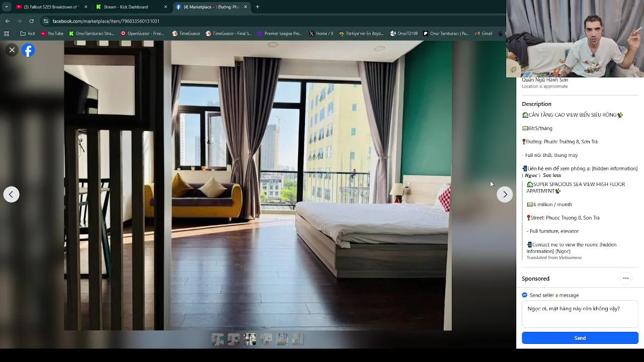Image resolution: width=644 pixels, height=362 pixels.
Task: Open the OpenGuessr bookmark
Action: tap(142, 34)
